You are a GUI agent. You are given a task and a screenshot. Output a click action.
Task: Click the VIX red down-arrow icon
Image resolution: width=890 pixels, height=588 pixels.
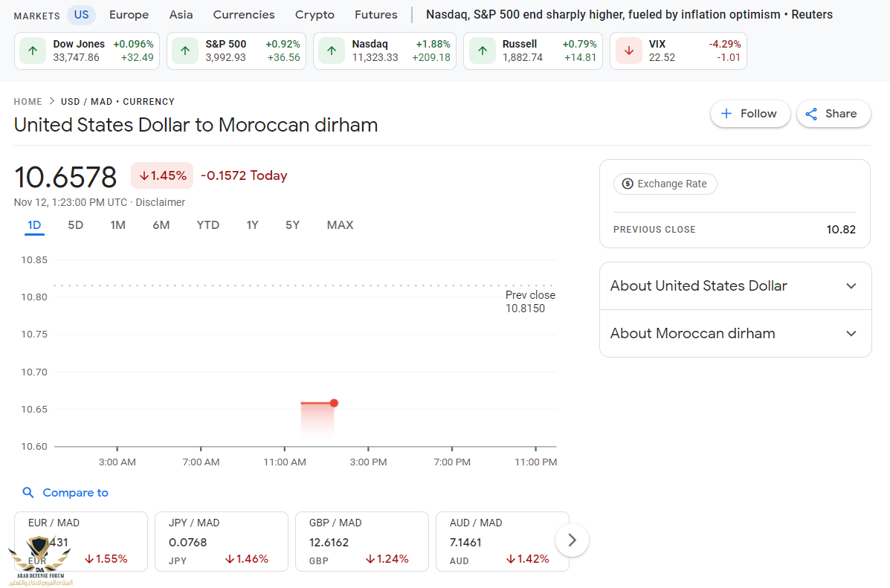point(629,51)
